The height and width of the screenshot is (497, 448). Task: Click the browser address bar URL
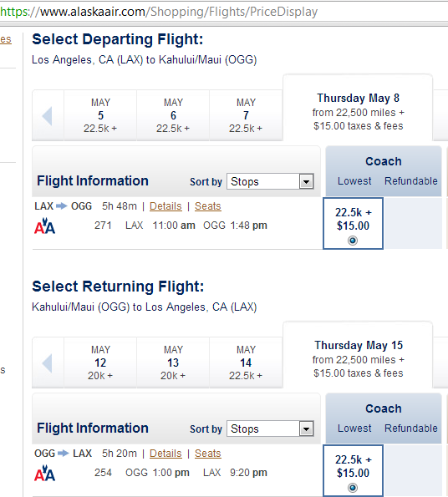click(159, 12)
